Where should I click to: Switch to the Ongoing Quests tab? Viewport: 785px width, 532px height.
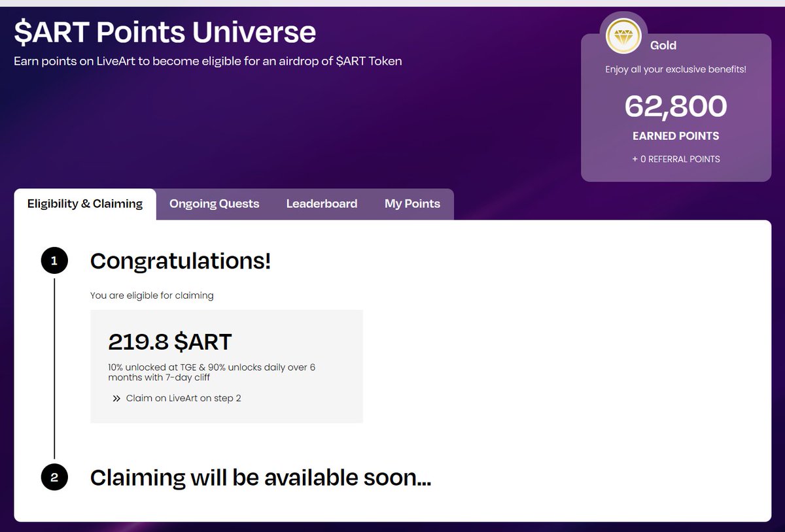(x=214, y=204)
